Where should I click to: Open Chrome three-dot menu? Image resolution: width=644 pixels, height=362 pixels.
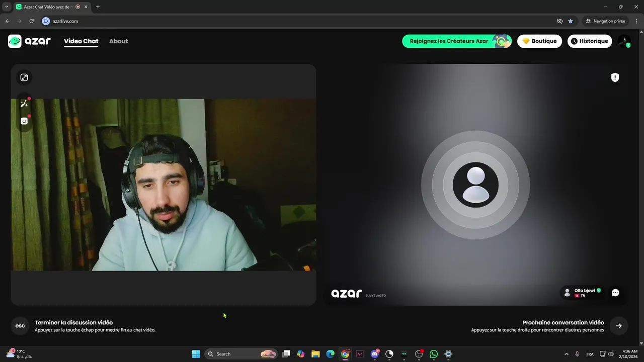pos(636,21)
